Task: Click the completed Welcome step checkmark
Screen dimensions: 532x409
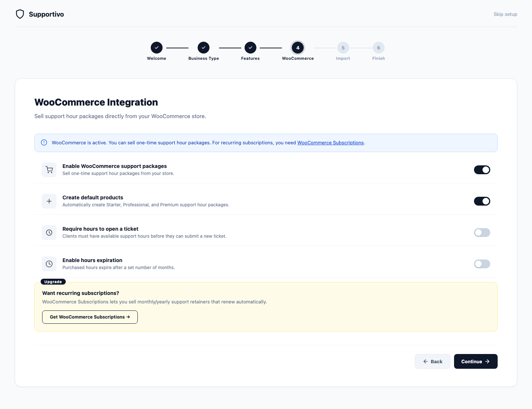Action: [157, 48]
